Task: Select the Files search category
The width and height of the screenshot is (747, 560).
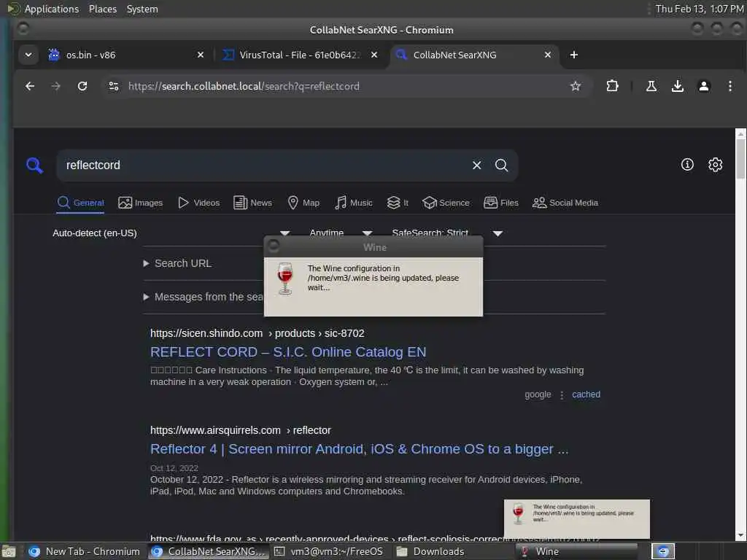Action: (x=500, y=203)
